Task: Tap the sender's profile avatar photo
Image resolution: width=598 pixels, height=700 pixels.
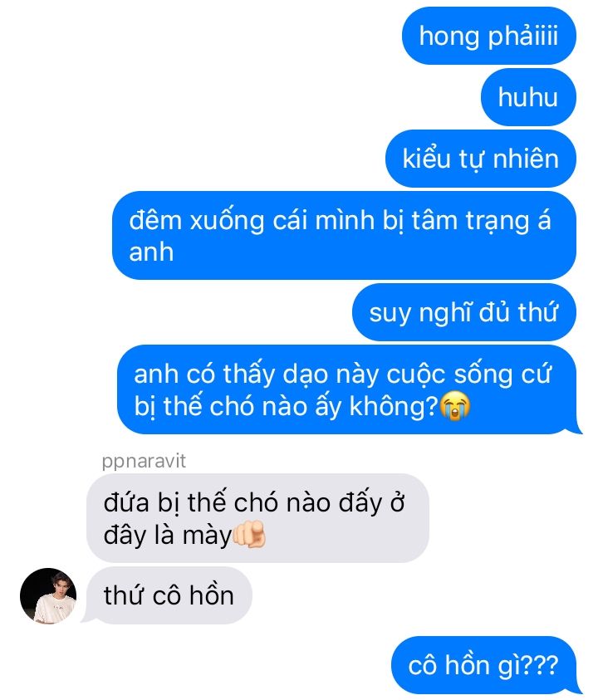Action: [x=48, y=595]
